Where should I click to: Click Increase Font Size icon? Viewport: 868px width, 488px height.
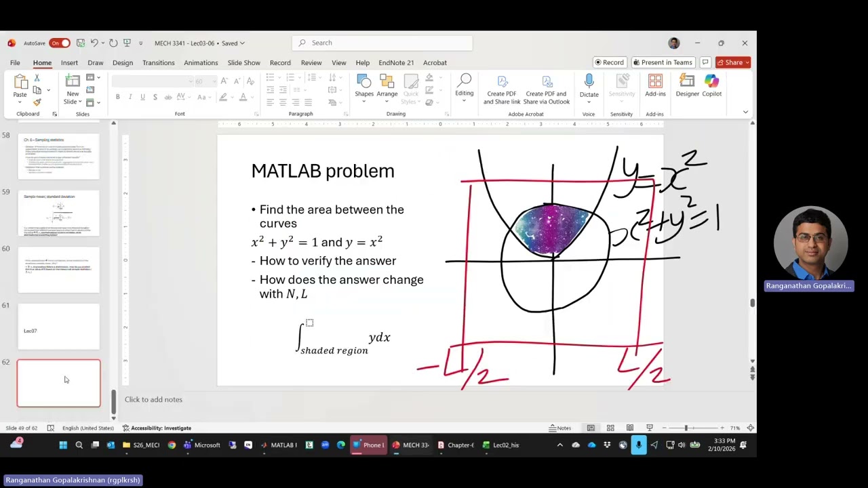click(224, 81)
